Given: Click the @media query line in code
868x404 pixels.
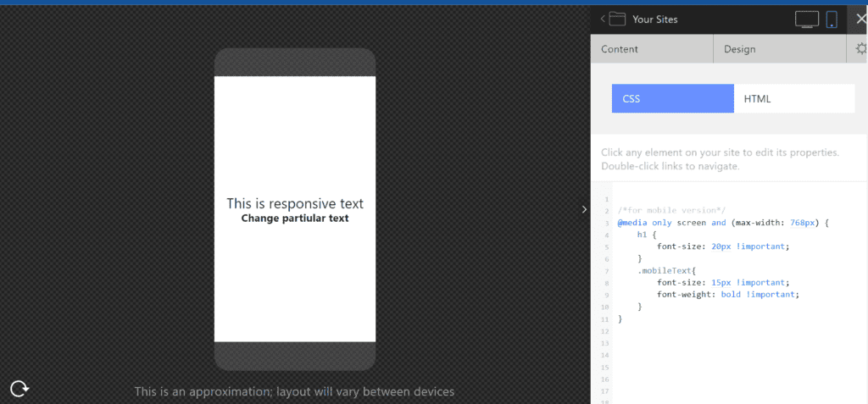Looking at the screenshot, I should 723,223.
